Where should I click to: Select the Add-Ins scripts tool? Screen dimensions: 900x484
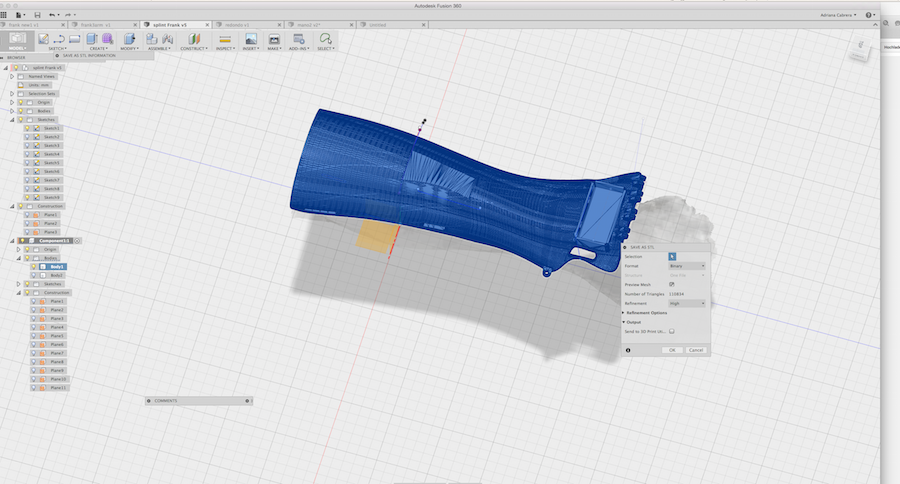pyautogui.click(x=298, y=38)
